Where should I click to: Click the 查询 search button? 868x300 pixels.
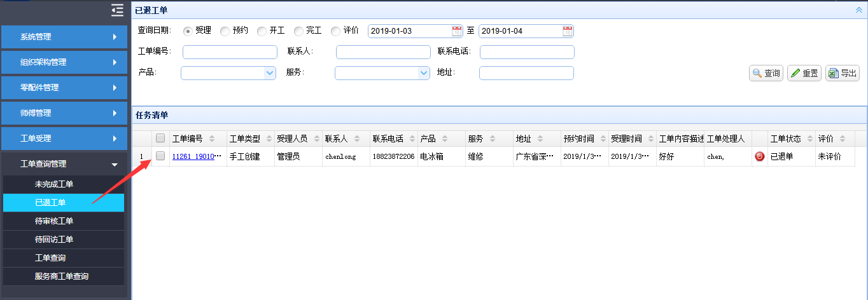coord(766,73)
